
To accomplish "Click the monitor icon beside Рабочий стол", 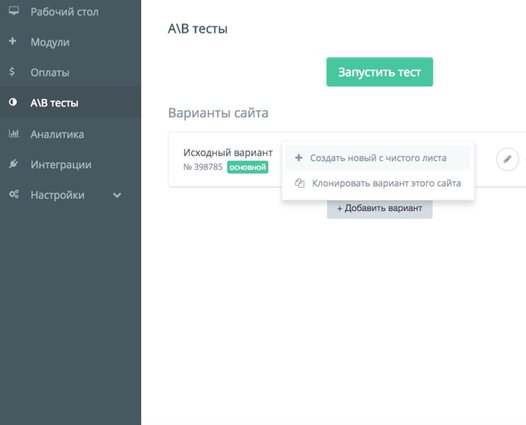I will coord(14,11).
